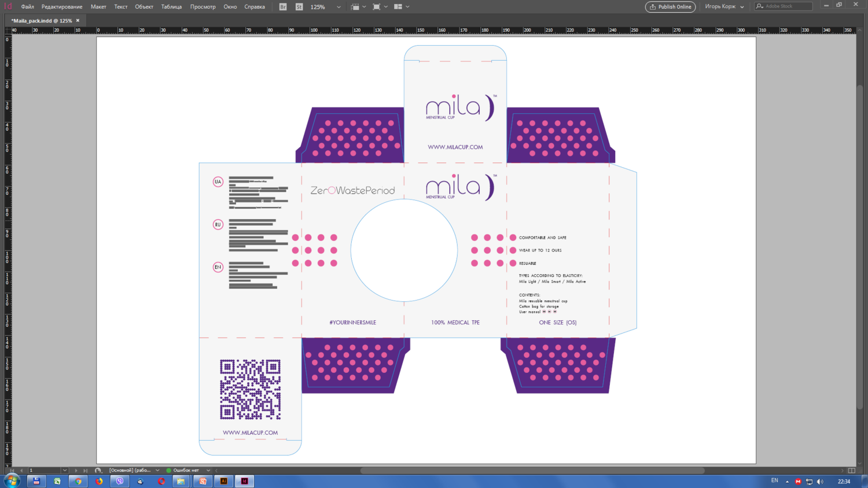The height and width of the screenshot is (488, 868).
Task: Open Adobe Stock via the St icon
Action: [299, 7]
